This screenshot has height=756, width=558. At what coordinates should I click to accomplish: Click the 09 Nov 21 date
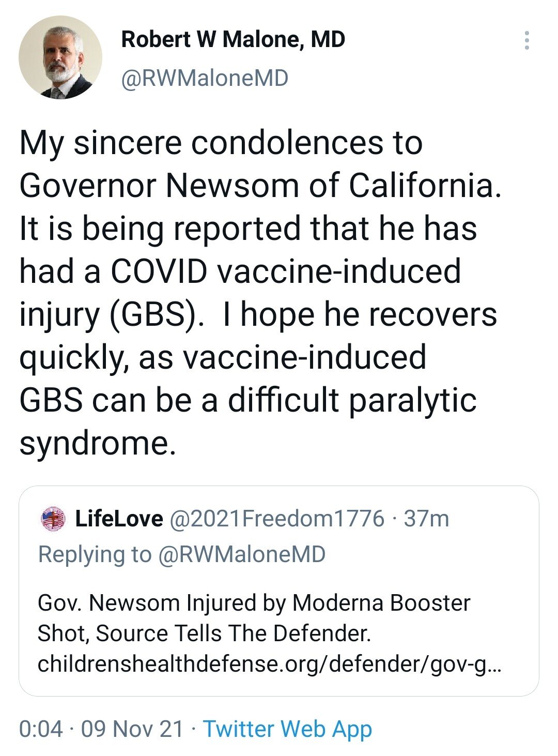[x=132, y=729]
